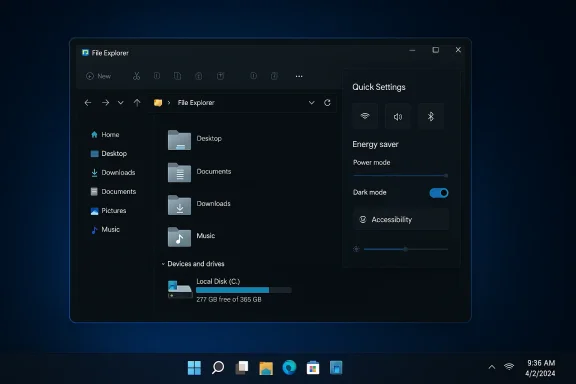576x384 pixels.
Task: Select Downloads in the navigation pane
Action: tap(113, 172)
